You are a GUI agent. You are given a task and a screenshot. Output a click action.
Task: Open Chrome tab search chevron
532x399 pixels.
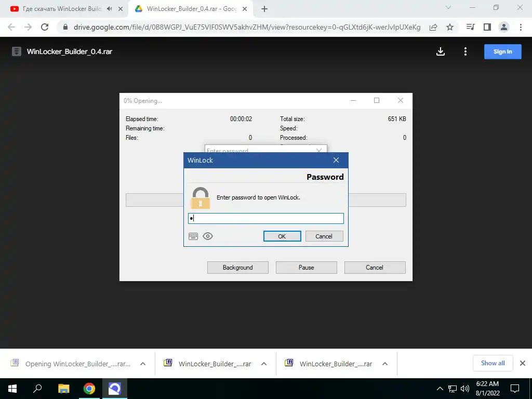pyautogui.click(x=448, y=7)
